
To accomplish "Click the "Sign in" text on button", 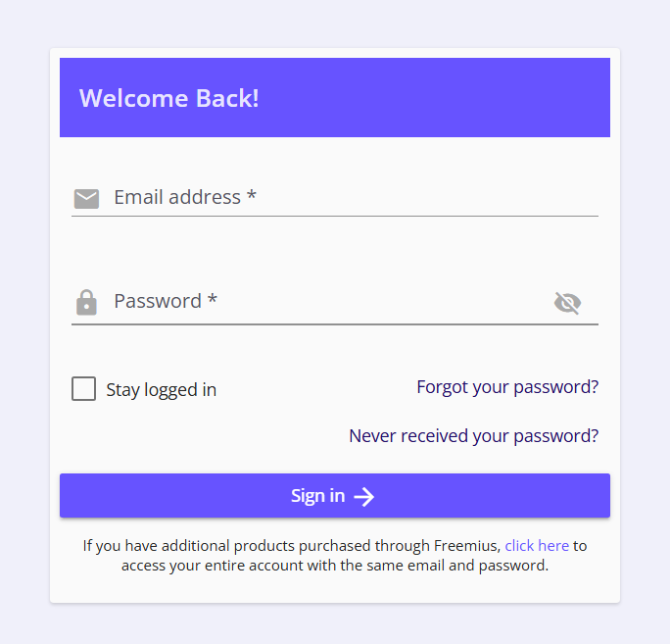I will pos(317,496).
